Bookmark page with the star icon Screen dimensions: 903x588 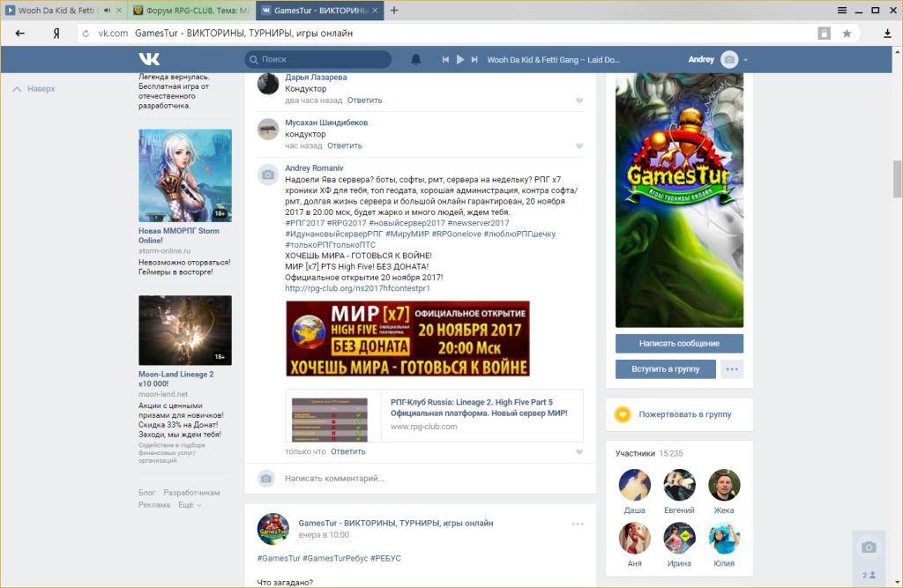[x=847, y=33]
